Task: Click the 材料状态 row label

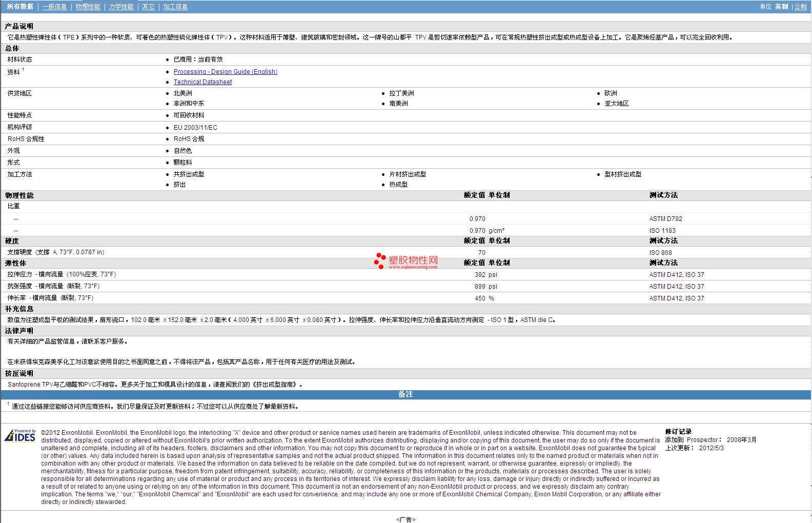Action: (x=19, y=59)
